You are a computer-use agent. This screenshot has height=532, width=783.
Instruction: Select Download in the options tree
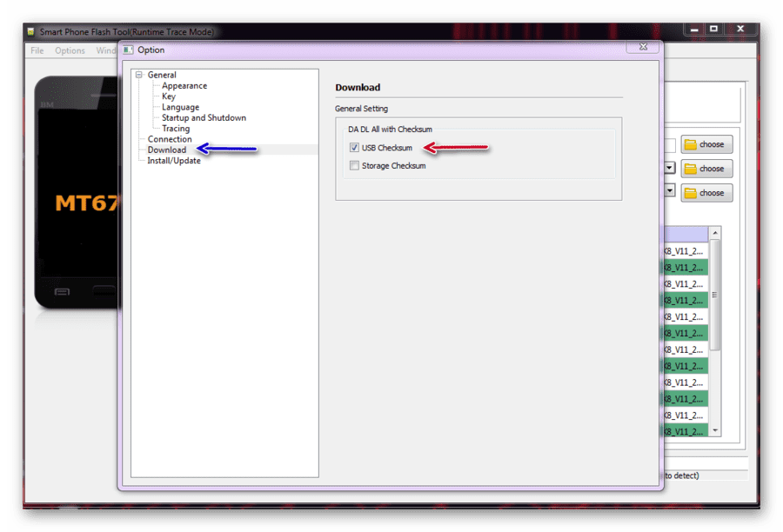click(x=167, y=150)
